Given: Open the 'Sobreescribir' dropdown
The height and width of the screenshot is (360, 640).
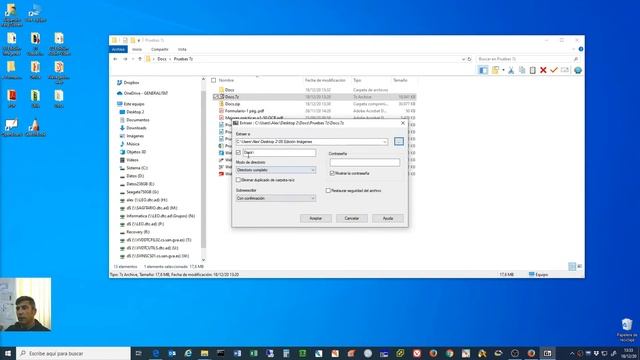Looking at the screenshot, I should [x=276, y=198].
